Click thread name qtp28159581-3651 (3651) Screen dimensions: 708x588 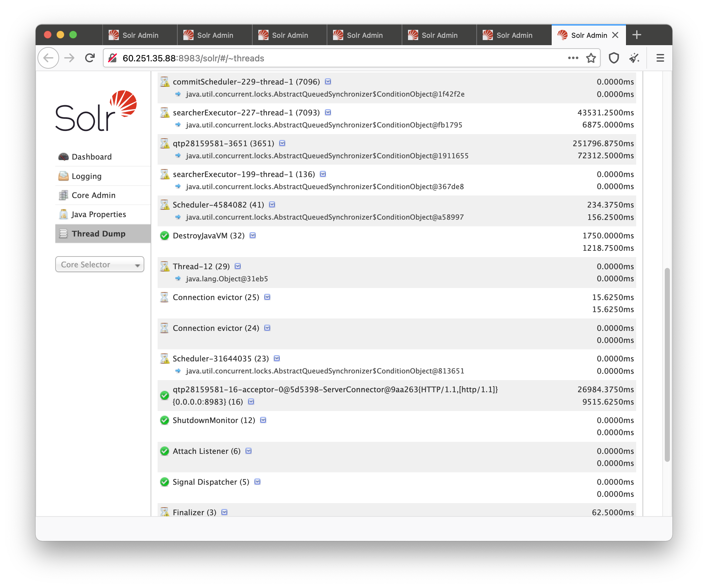tap(223, 143)
